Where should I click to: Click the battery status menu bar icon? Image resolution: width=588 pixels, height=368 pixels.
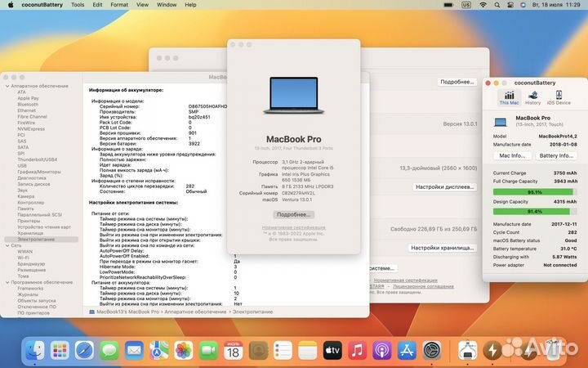pos(448,5)
